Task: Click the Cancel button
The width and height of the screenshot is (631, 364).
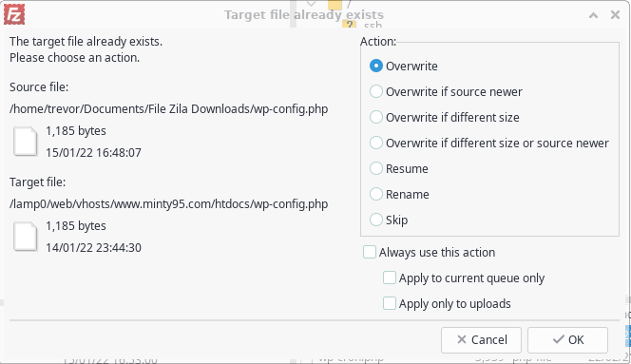Action: coord(481,340)
